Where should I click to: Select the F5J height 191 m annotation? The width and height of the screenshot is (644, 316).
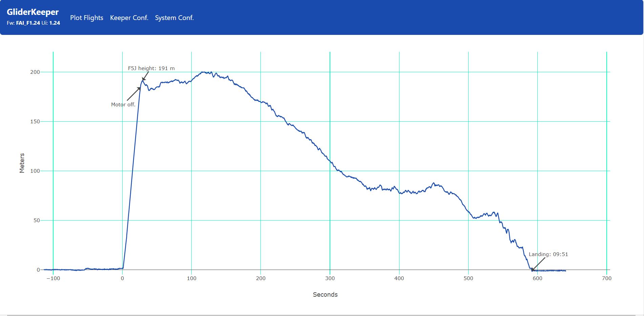point(151,68)
